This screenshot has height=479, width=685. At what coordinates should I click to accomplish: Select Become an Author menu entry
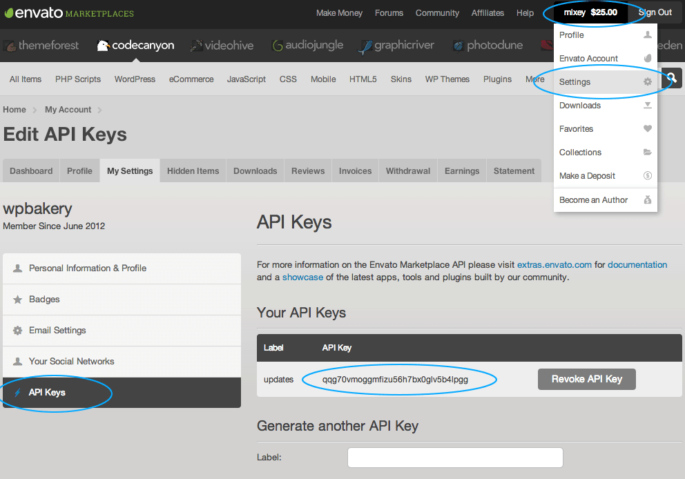click(593, 200)
